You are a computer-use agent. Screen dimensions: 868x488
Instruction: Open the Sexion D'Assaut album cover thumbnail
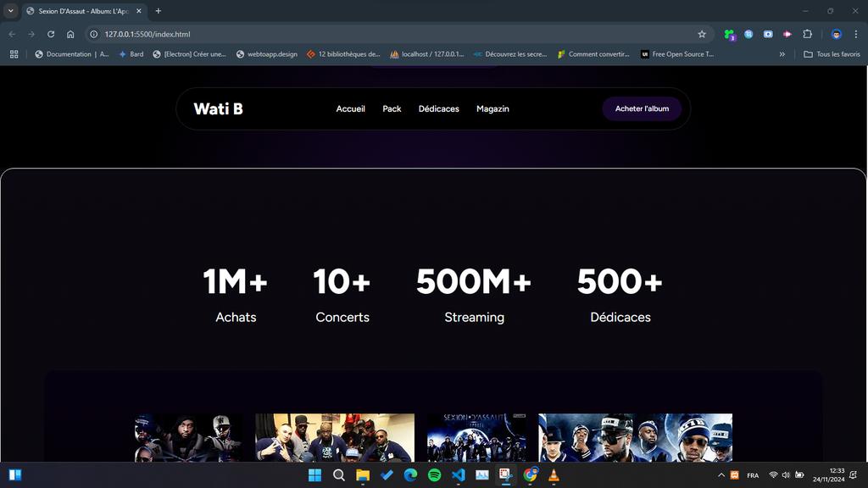(x=476, y=438)
